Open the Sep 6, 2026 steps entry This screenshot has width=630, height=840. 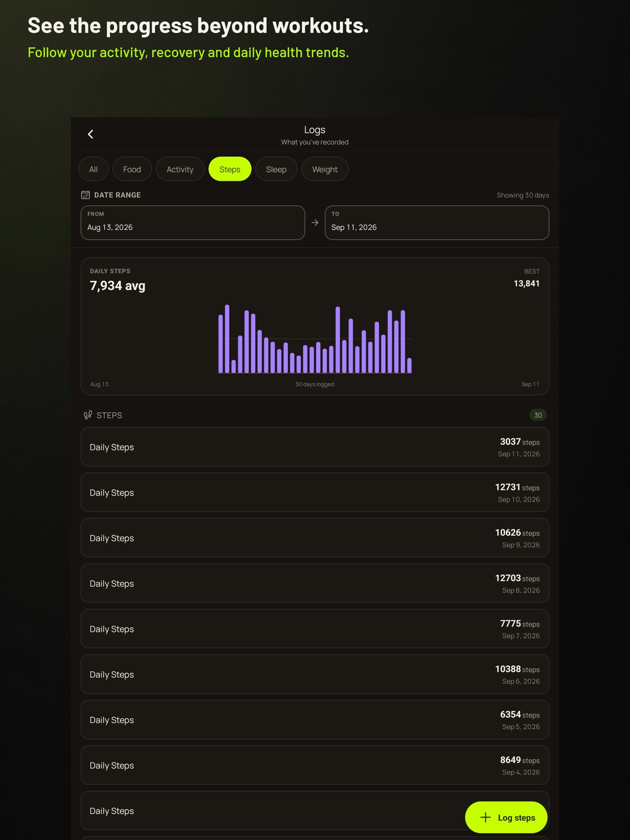point(315,674)
